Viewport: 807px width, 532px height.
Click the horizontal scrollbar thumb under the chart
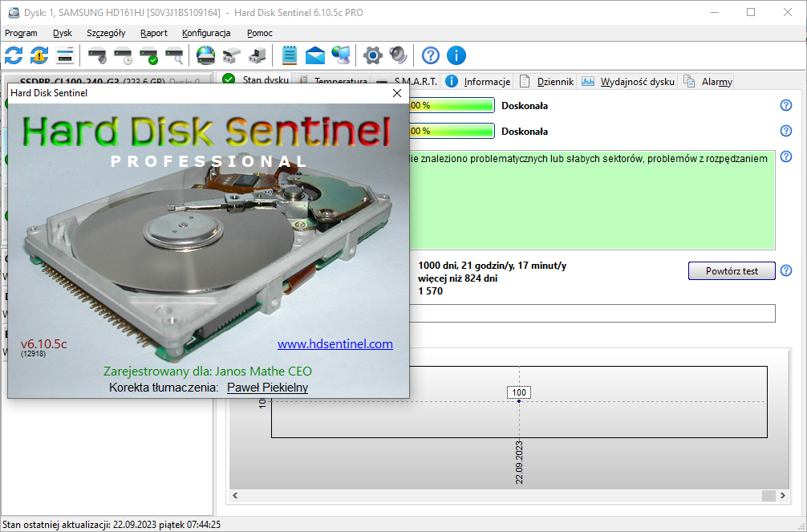coord(768,495)
